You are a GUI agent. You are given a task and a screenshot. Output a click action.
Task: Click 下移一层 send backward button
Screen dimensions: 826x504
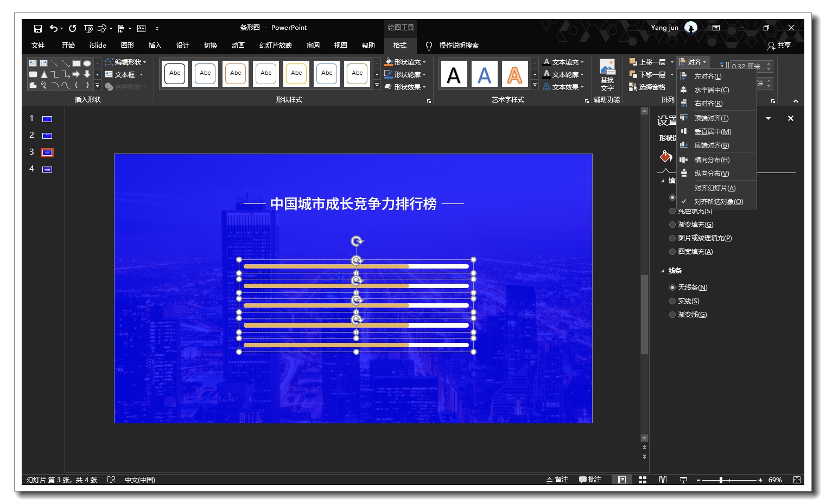pos(647,74)
